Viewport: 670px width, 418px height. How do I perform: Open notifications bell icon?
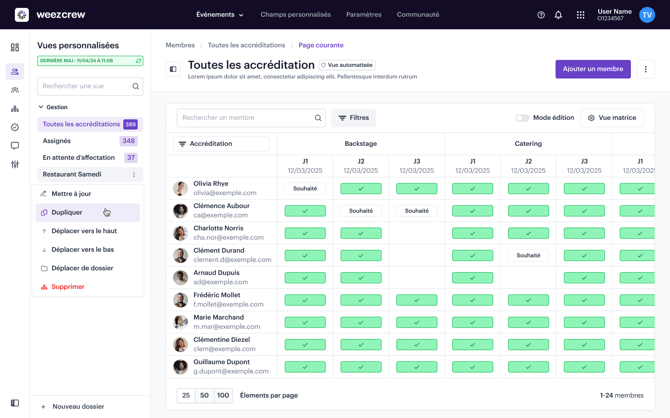click(x=558, y=15)
